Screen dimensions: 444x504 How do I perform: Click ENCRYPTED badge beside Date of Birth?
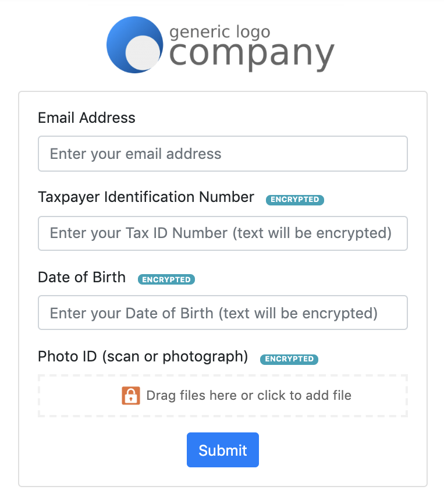(x=166, y=280)
